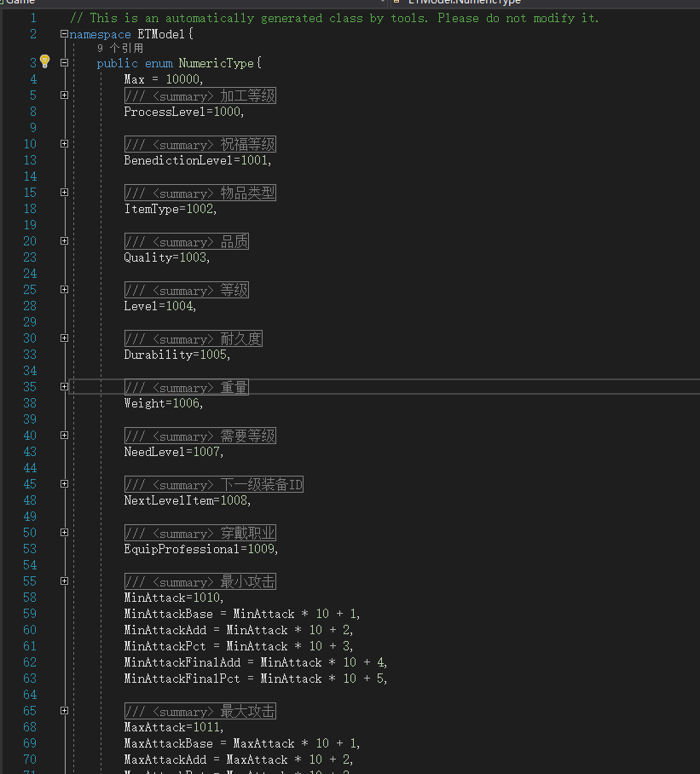Click the collapsed '/// <summary> 重量' box
The image size is (700, 774).
187,387
